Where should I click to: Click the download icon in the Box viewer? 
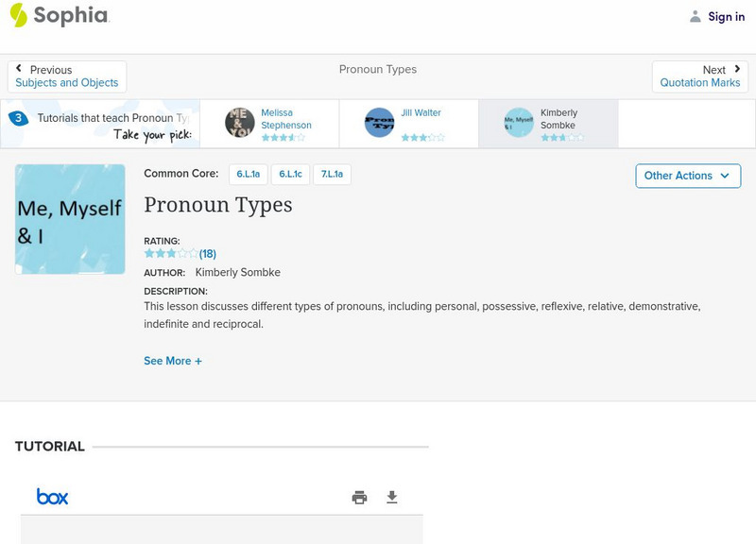[393, 496]
